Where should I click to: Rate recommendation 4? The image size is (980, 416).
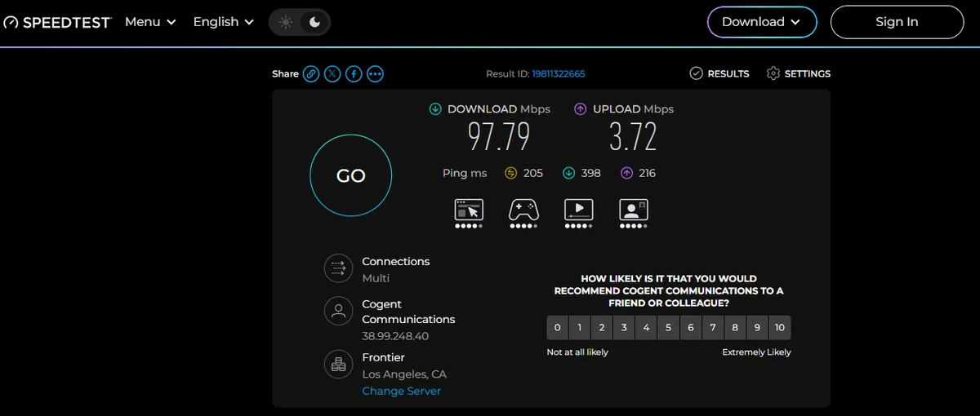[646, 328]
